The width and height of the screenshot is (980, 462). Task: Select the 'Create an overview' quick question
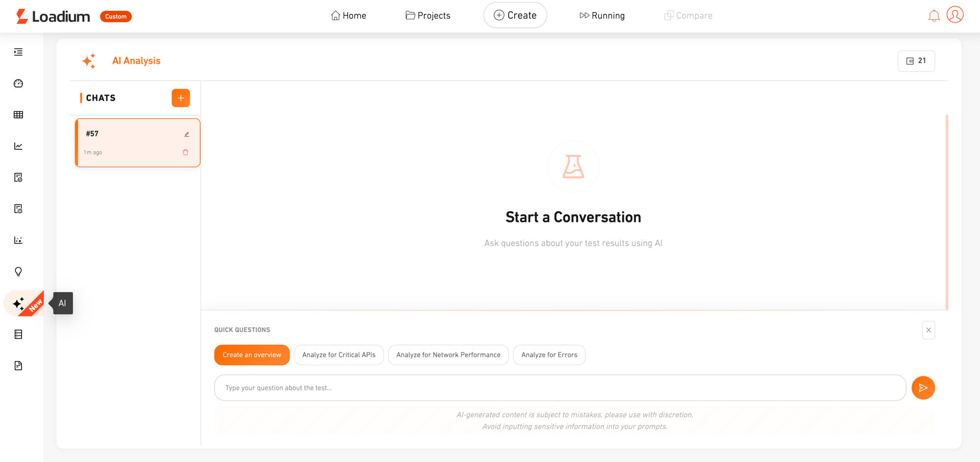click(x=252, y=355)
